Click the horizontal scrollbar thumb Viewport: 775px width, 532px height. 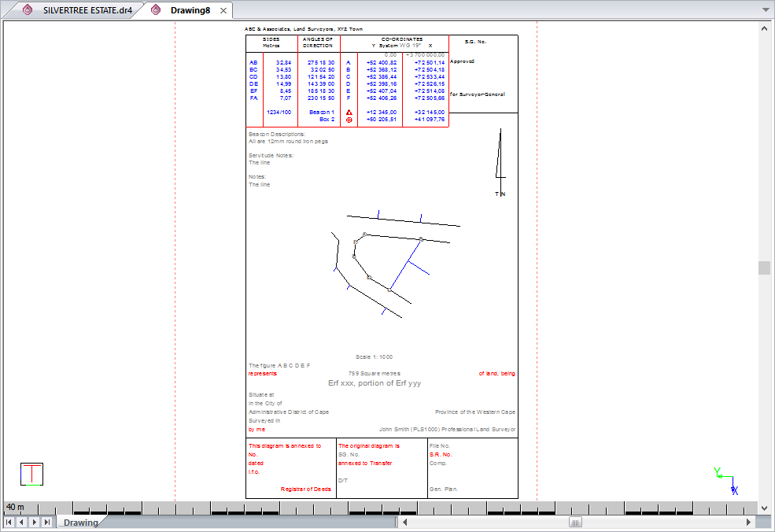click(576, 522)
